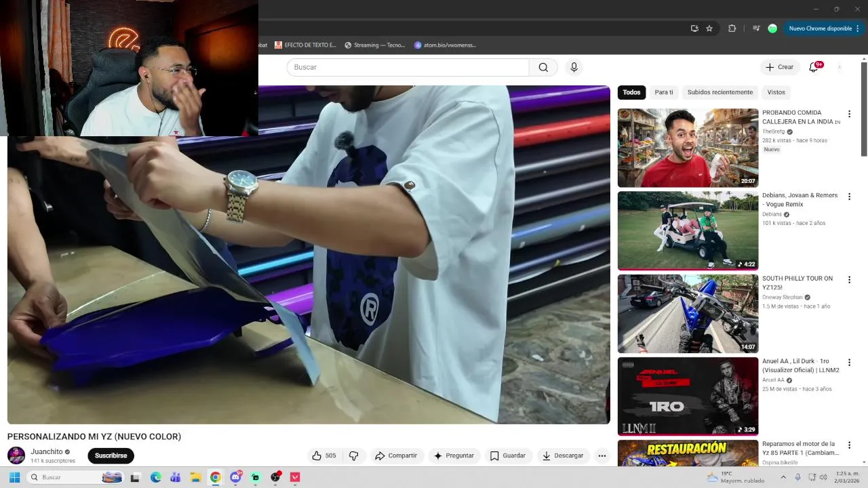This screenshot has width=868, height=488.
Task: Open Discord from taskbar
Action: [235, 477]
